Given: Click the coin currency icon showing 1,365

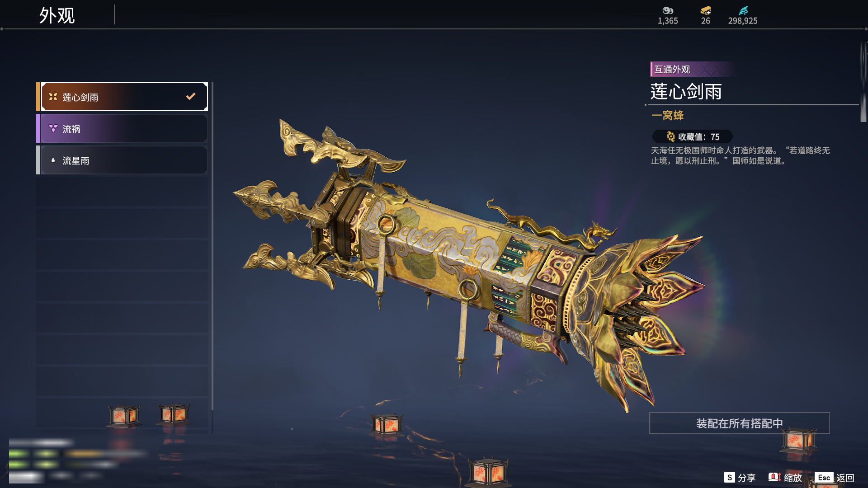Looking at the screenshot, I should (668, 10).
